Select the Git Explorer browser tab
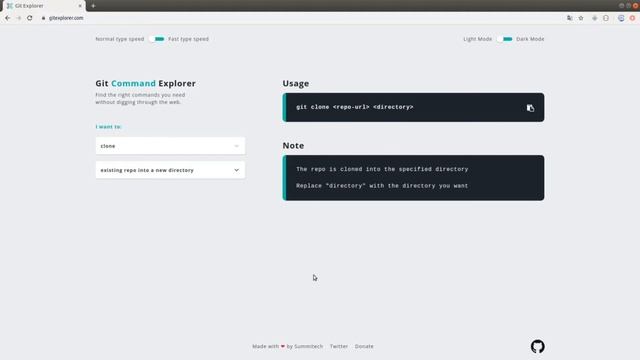Image resolution: width=640 pixels, height=360 pixels. pos(43,6)
